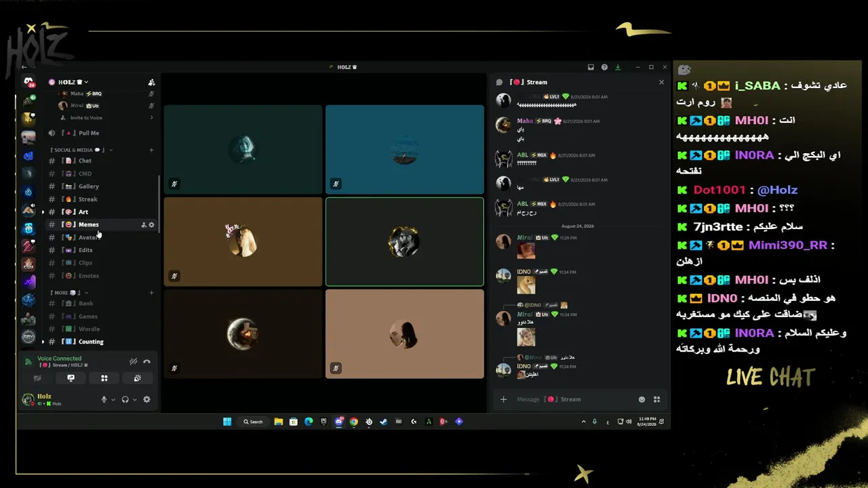Open the HOLZ server dropdown menu

tap(73, 82)
